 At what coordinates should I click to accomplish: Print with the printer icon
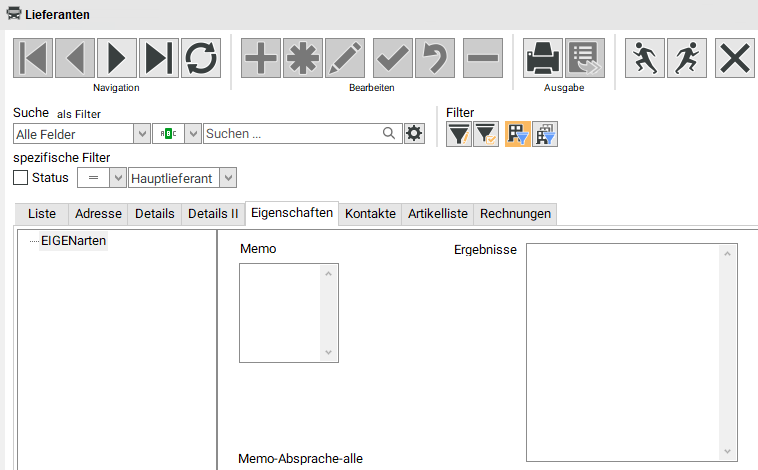543,58
